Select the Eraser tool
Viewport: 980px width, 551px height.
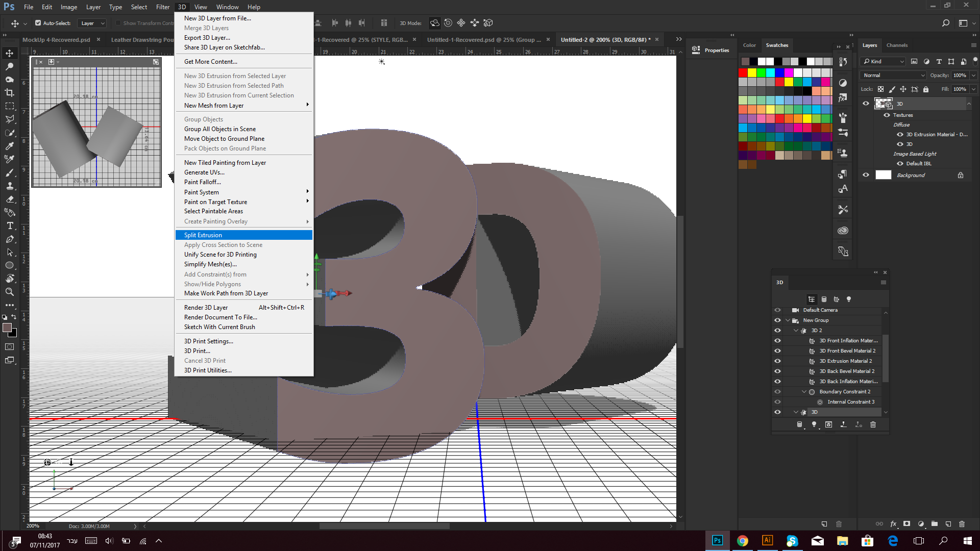click(10, 199)
